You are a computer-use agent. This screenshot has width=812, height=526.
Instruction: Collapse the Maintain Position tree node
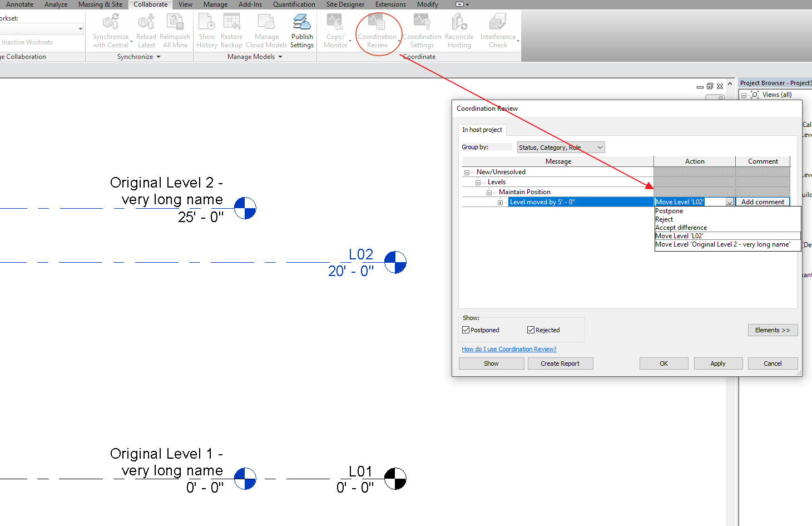489,191
